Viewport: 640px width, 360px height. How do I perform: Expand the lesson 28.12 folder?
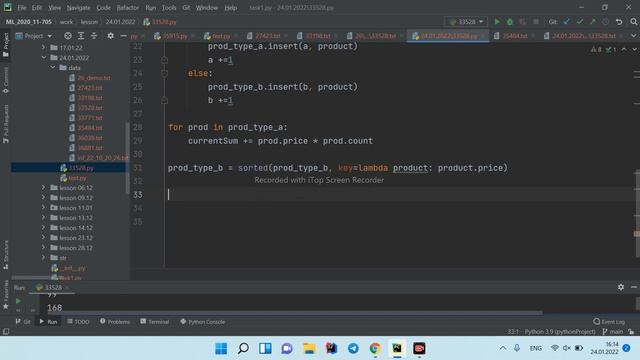tap(44, 247)
